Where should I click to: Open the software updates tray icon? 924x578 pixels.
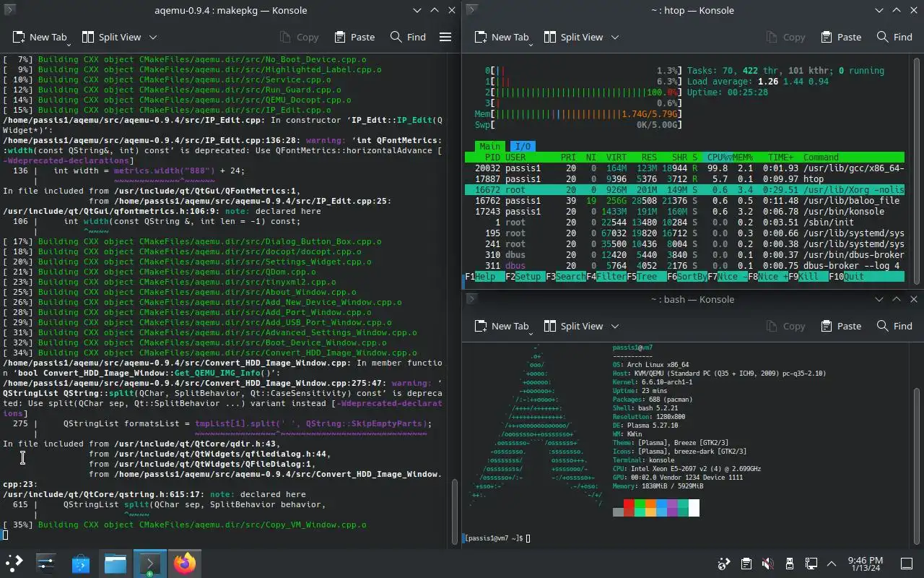[724, 564]
